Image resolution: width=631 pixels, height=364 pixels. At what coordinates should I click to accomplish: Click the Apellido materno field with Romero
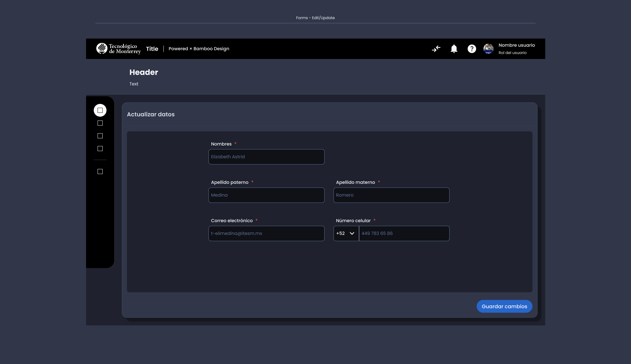(x=392, y=195)
